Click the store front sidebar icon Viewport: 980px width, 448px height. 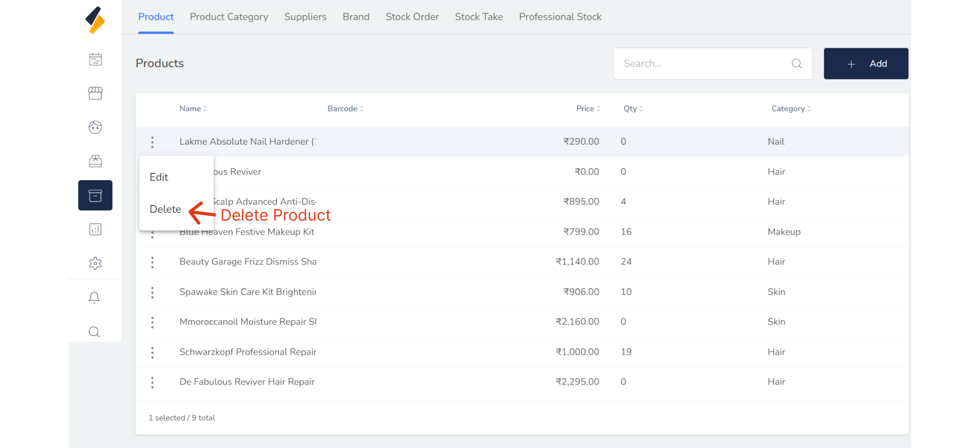coord(95,93)
